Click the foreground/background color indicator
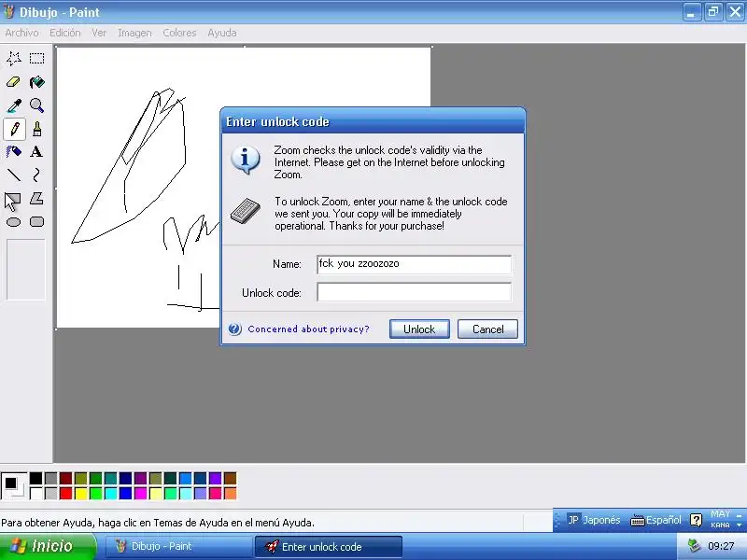 [14, 486]
